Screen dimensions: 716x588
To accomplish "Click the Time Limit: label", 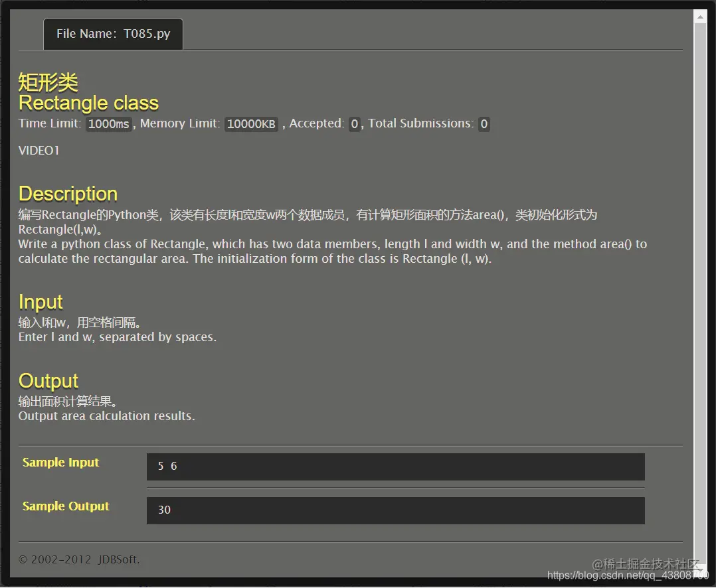I will pos(50,123).
